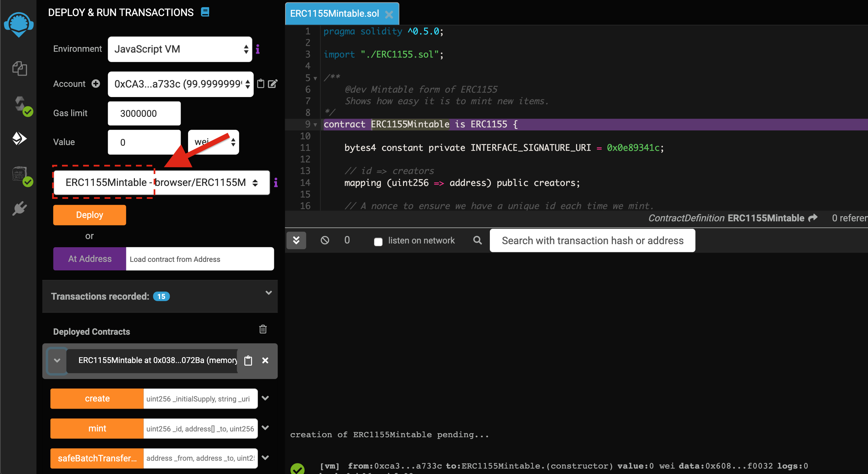
Task: Fold the comment block at line 5
Action: tap(315, 78)
